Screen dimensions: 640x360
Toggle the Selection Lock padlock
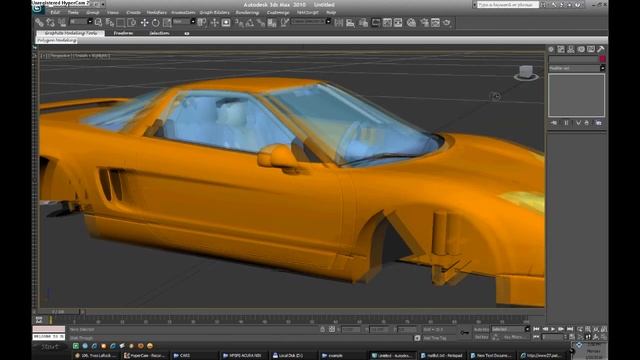click(x=322, y=329)
